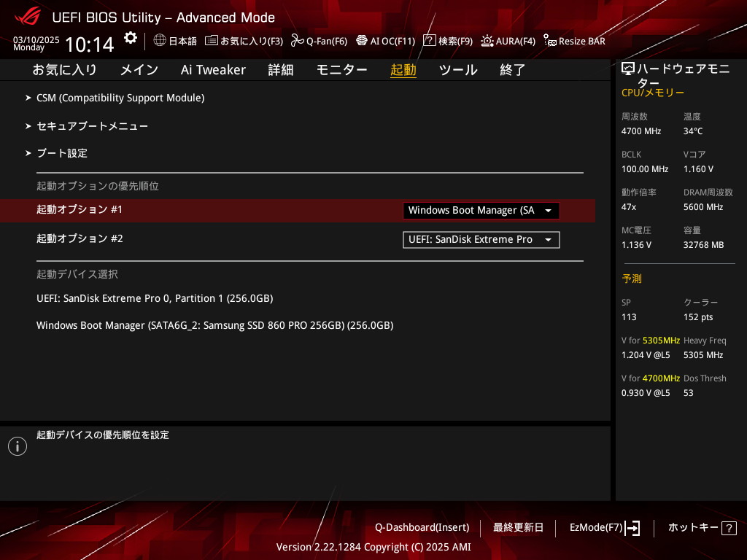
Task: Click the 起動デバイスの優先順位を設定 help text
Action: coord(103,435)
